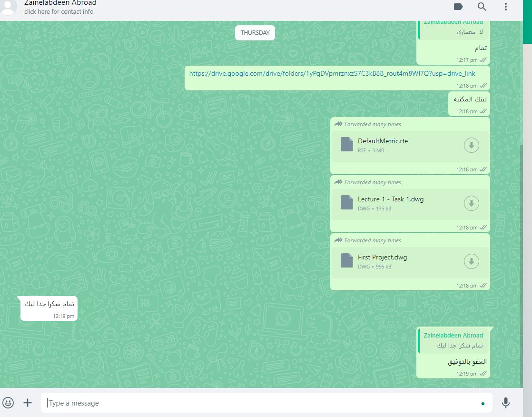The image size is (532, 417).
Task: Open the search in chat magnifier icon
Action: (x=482, y=7)
